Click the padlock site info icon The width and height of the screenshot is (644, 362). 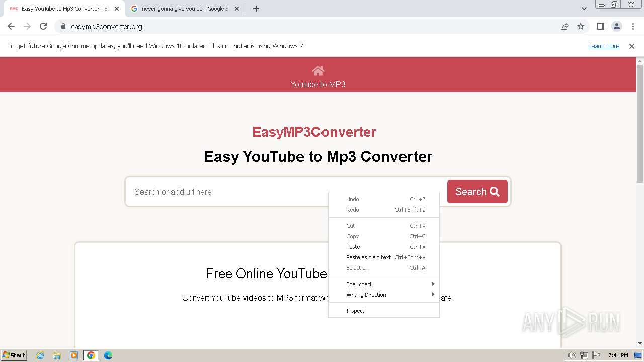[x=63, y=27]
